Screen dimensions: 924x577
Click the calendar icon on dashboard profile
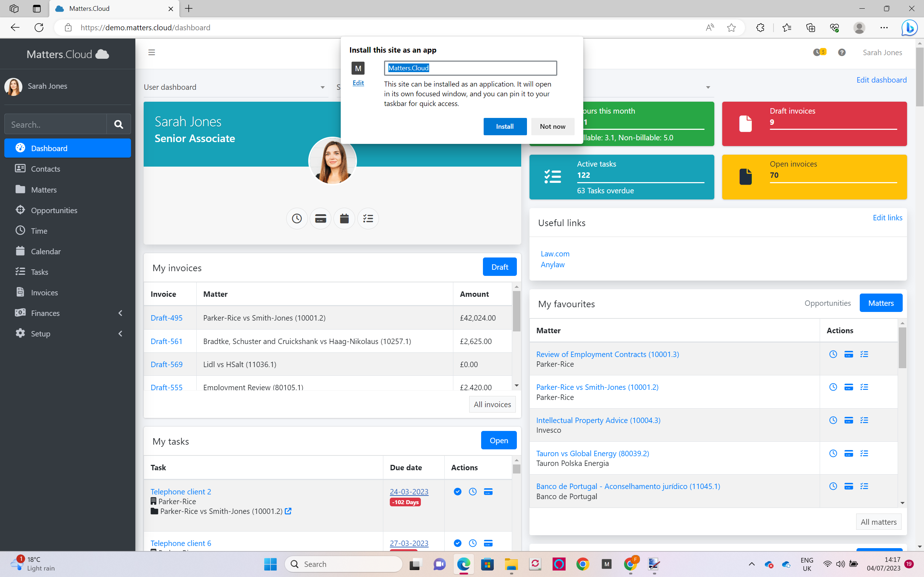[344, 218]
